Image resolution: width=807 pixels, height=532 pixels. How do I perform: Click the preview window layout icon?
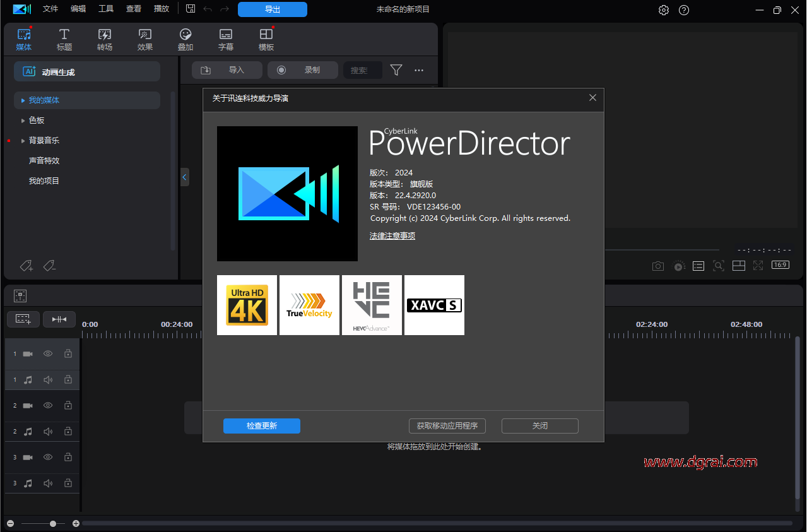(739, 266)
